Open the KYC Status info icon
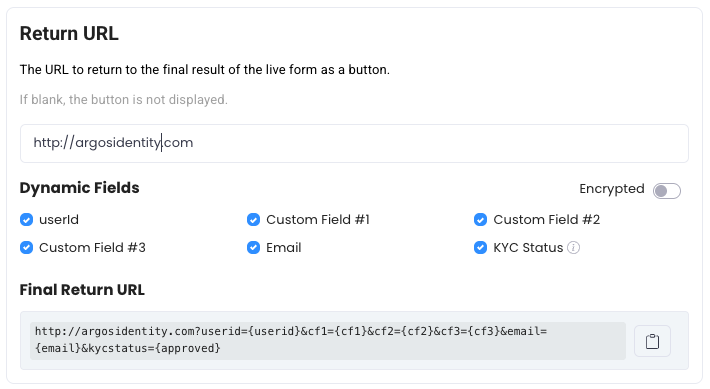Screen dimensions: 710x389 point(573,248)
